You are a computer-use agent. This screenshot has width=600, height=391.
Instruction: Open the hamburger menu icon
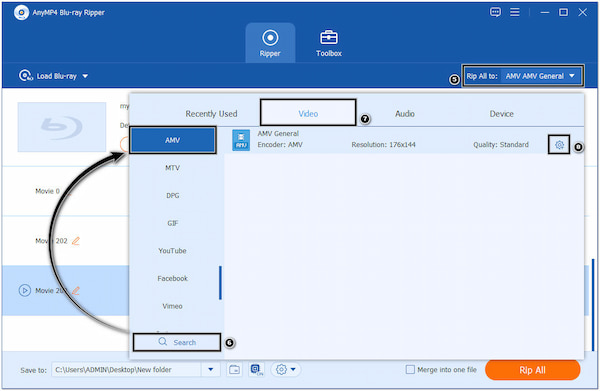tap(515, 12)
